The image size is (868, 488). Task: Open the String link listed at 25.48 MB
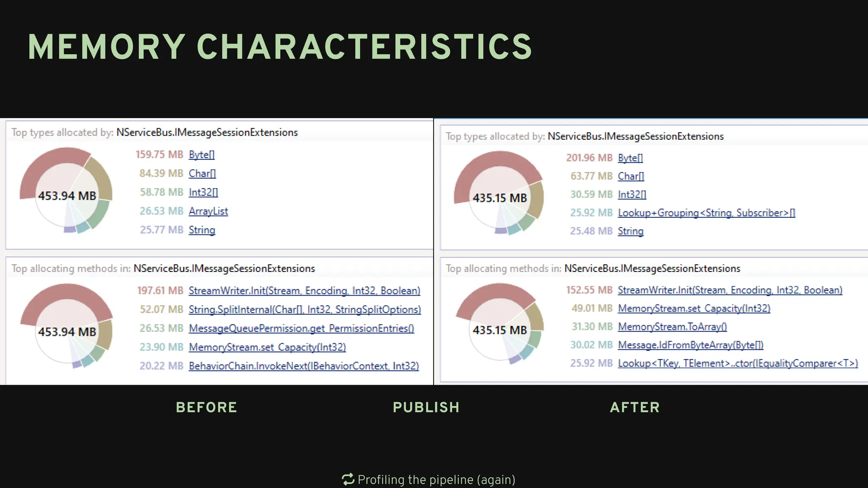(x=631, y=231)
